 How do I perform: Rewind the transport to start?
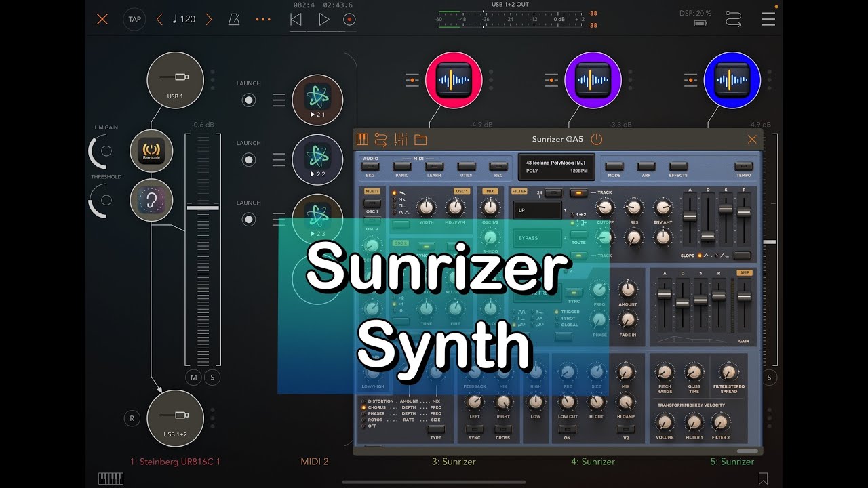[x=296, y=19]
